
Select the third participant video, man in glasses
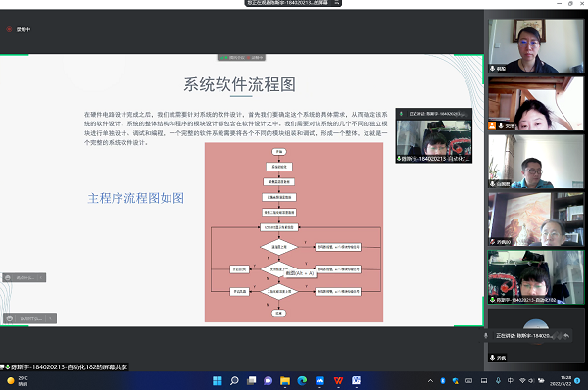(536, 162)
